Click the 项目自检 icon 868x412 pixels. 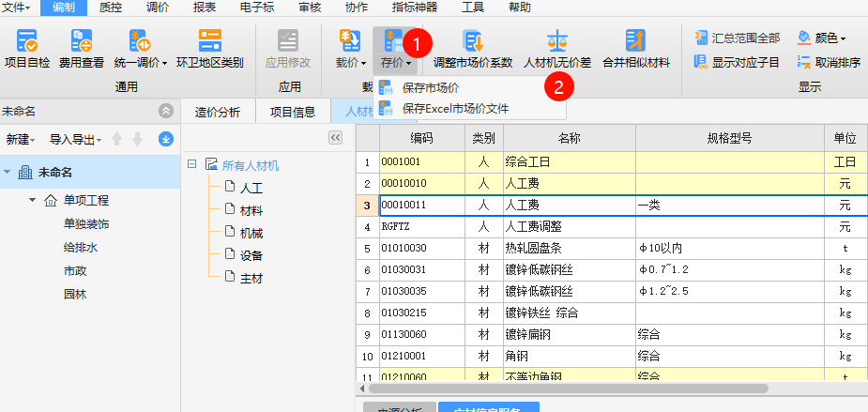[27, 41]
